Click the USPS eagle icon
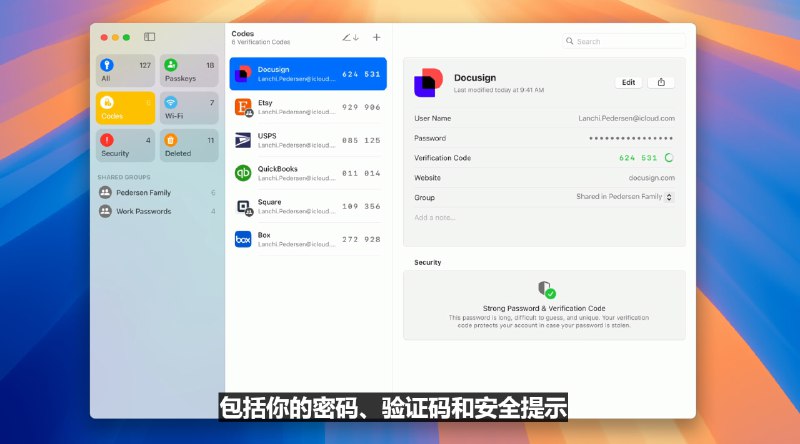This screenshot has height=444, width=800. click(243, 140)
